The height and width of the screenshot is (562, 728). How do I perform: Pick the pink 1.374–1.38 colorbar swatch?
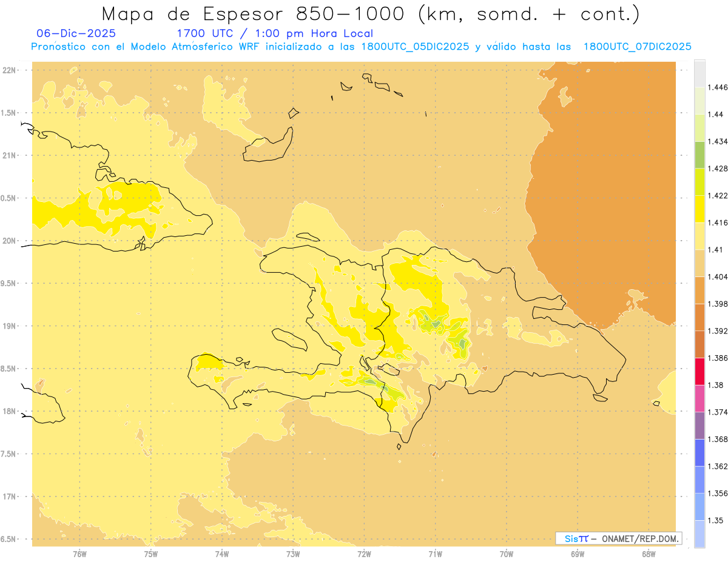(699, 398)
